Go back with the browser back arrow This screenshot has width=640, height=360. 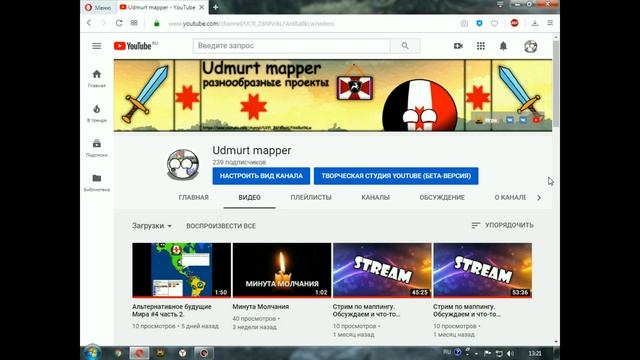click(x=89, y=23)
